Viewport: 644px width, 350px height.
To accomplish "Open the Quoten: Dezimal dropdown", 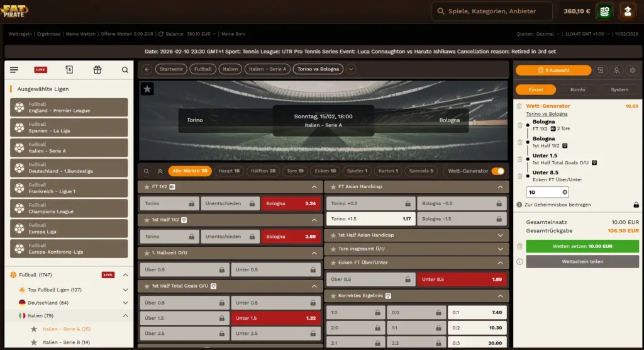I will [537, 34].
